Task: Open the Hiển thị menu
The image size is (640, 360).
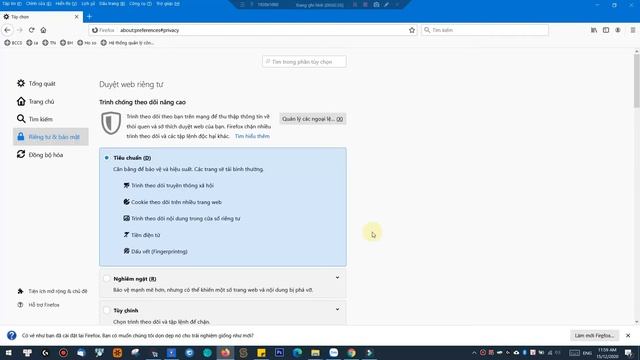Action: tap(66, 4)
